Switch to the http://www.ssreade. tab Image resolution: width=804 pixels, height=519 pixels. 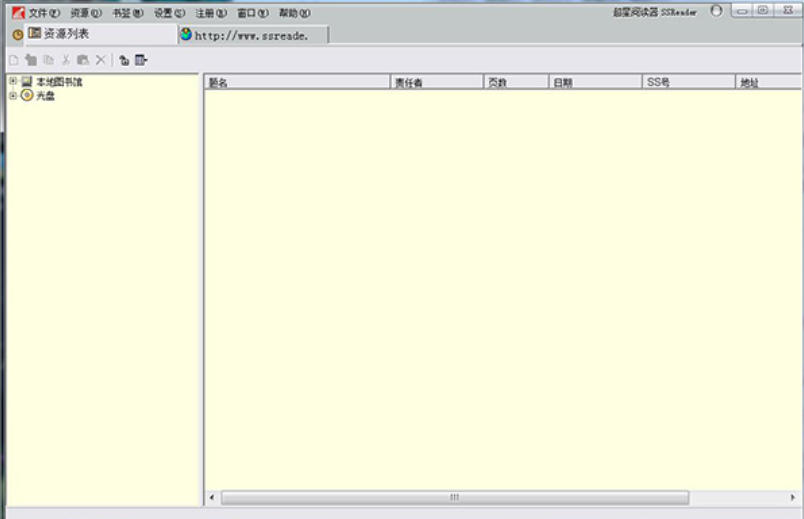tap(250, 35)
